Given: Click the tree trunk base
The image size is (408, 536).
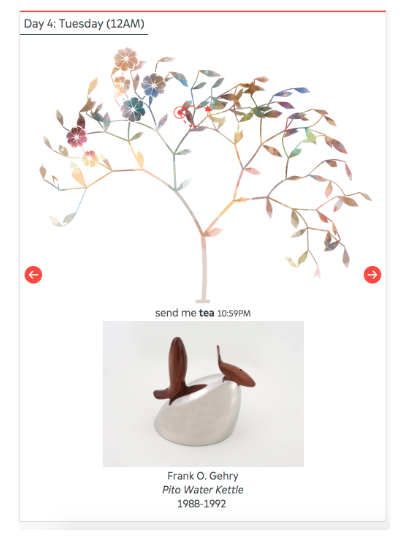Looking at the screenshot, I should (203, 301).
